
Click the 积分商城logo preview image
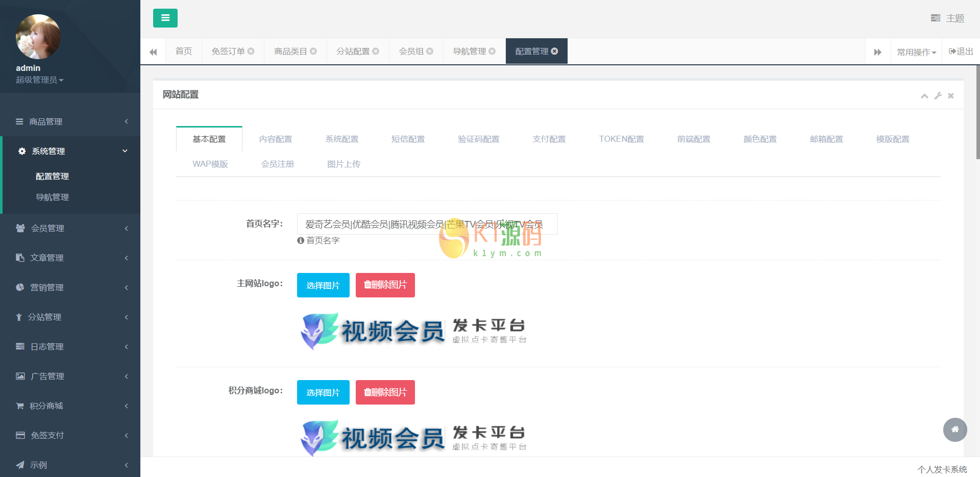click(413, 438)
